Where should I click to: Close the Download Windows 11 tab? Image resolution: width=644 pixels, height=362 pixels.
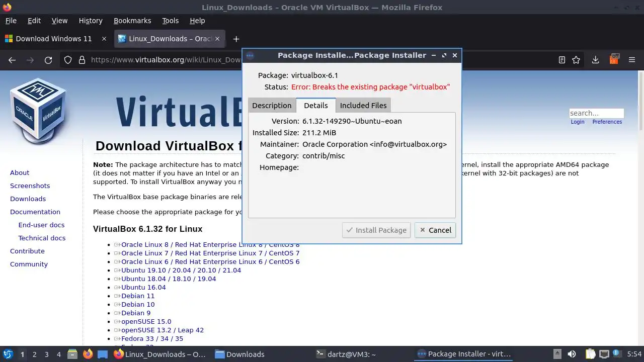coord(104,39)
